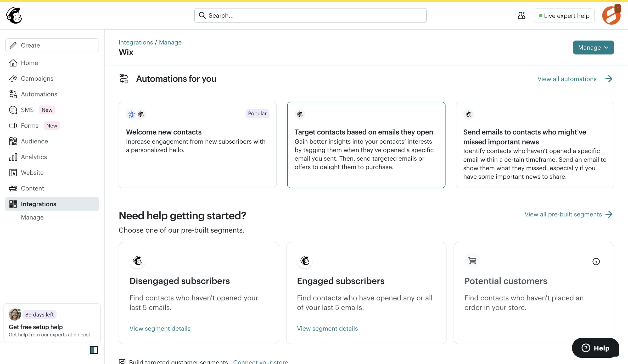Collapse the sidebar with the panel icon
Image resolution: width=628 pixels, height=364 pixels.
tap(94, 350)
